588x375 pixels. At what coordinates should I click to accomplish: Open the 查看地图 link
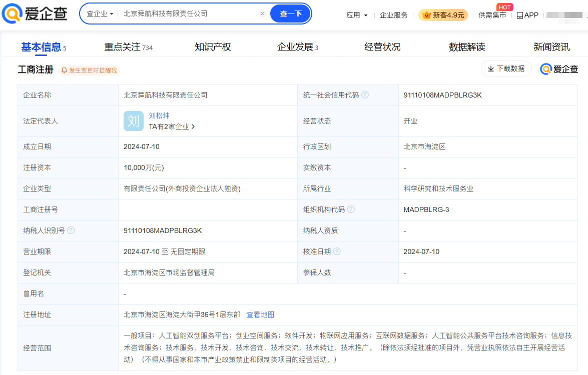pos(260,314)
